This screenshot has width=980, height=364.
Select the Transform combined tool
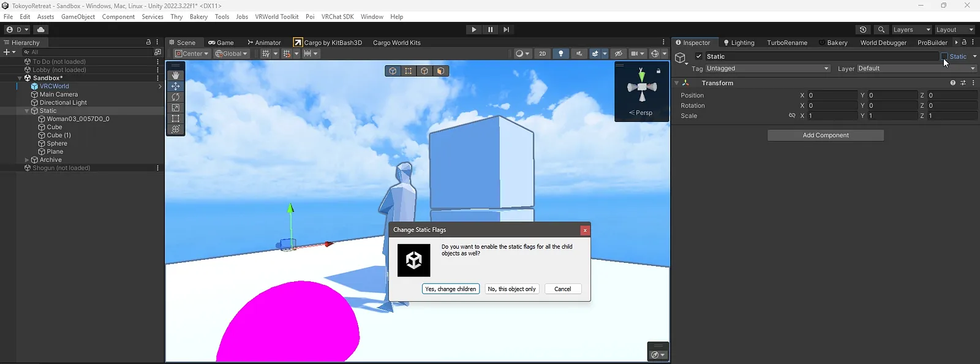(x=176, y=129)
